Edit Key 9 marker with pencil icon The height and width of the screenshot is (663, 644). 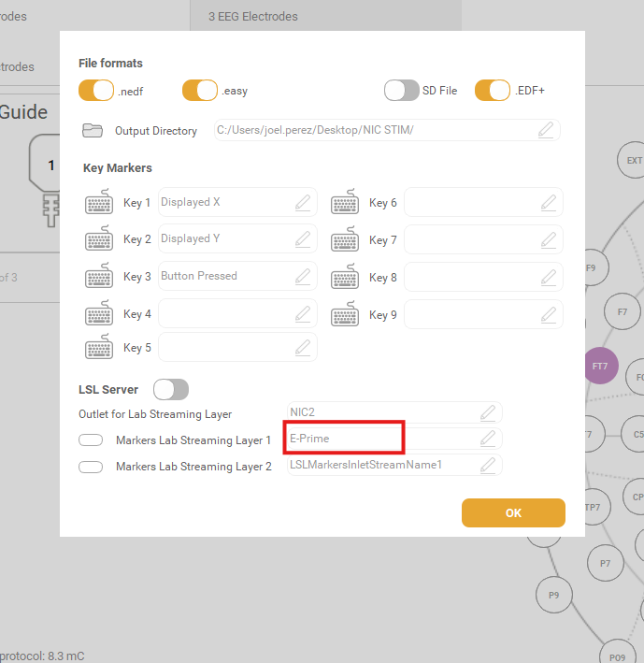coord(549,314)
